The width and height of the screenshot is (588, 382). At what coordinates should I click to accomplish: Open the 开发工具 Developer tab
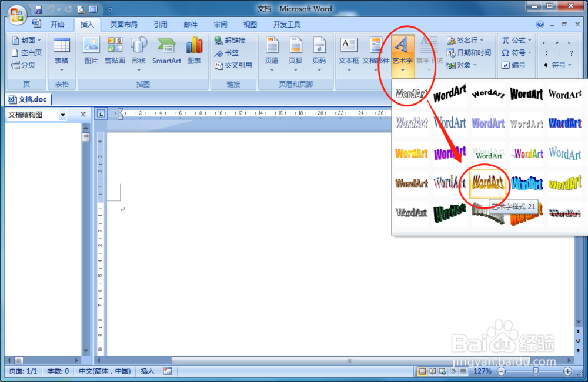pyautogui.click(x=286, y=25)
